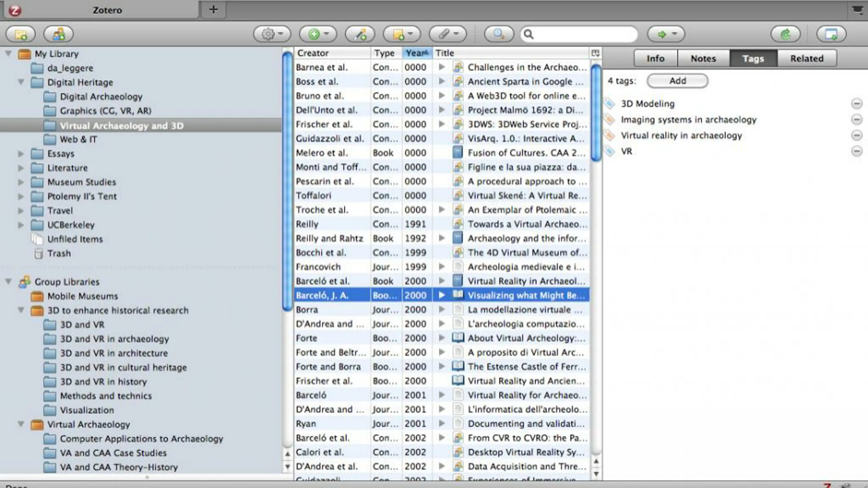Click the collections pane vertical scrollbar
This screenshot has width=868, height=488.
pos(288,181)
